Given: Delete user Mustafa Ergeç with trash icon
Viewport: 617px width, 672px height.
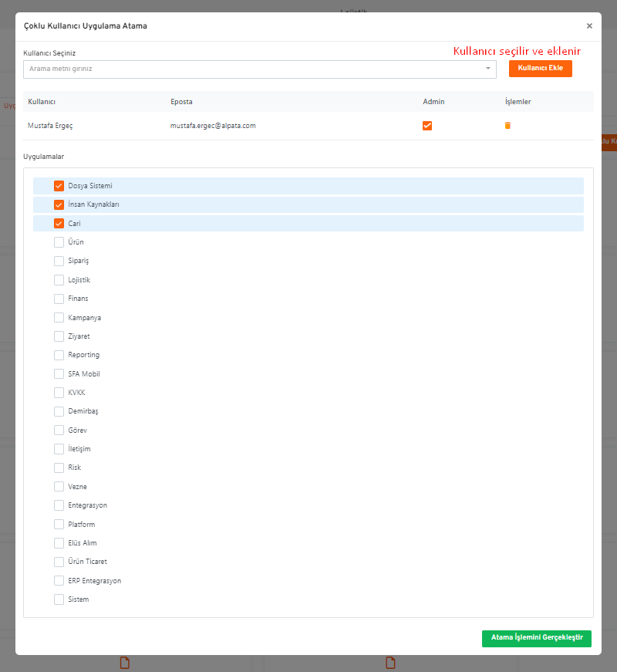Looking at the screenshot, I should (507, 126).
